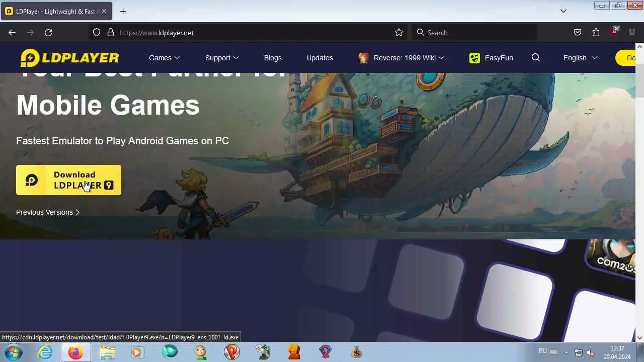Open muted volume tray icon
The height and width of the screenshot is (362, 644).
pyautogui.click(x=591, y=352)
